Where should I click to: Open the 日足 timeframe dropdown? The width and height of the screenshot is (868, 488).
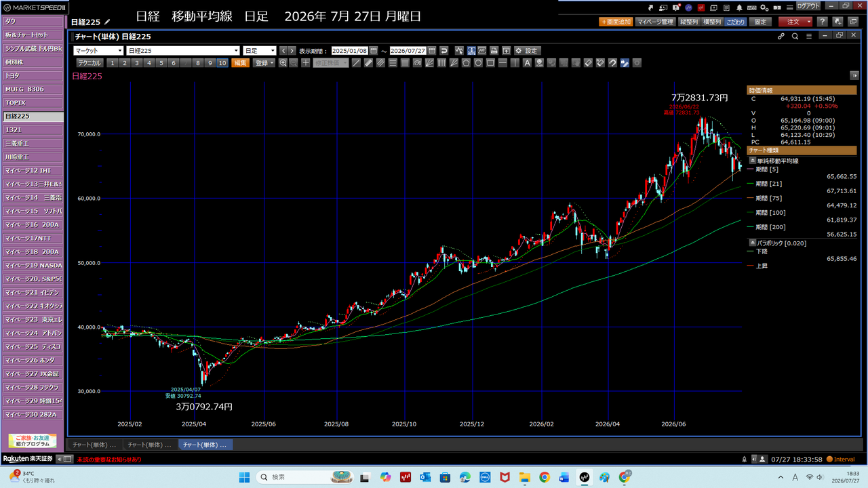click(x=260, y=51)
